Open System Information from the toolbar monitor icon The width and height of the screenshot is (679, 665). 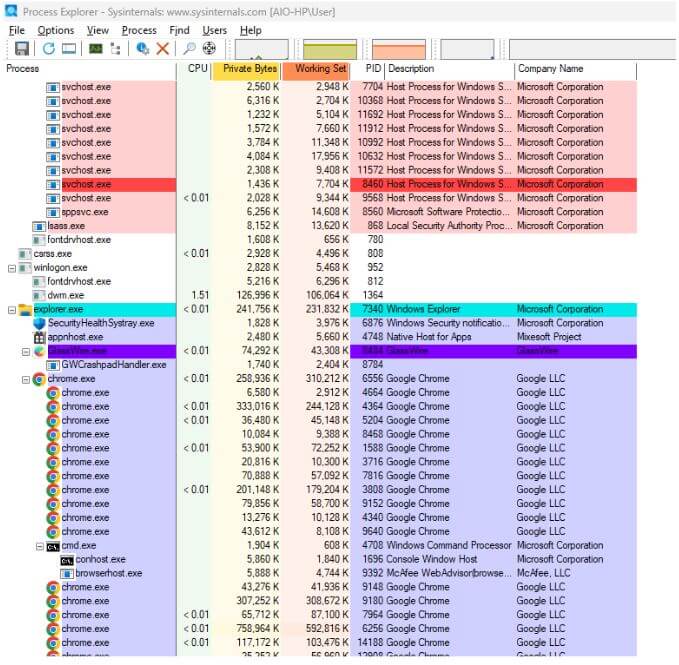pos(69,48)
